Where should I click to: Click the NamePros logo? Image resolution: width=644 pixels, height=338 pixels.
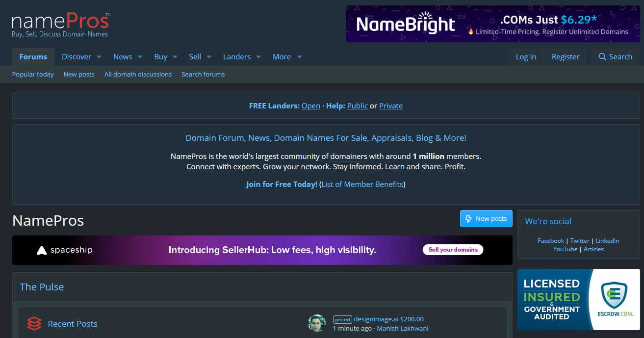click(x=61, y=25)
